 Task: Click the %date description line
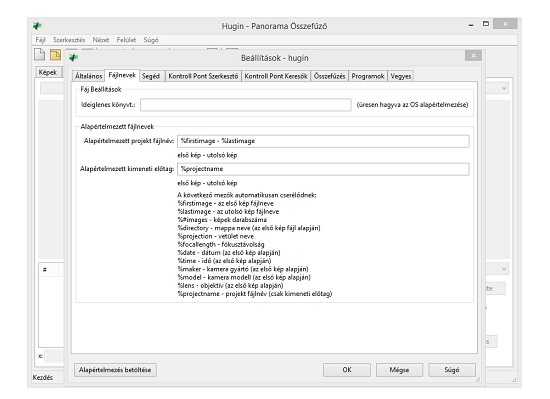coord(229,253)
